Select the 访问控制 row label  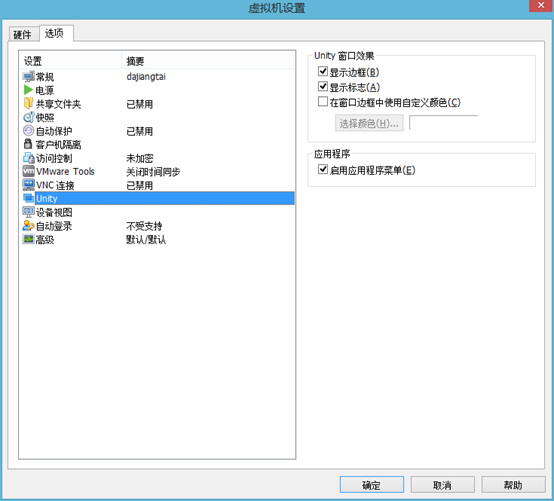tap(54, 158)
